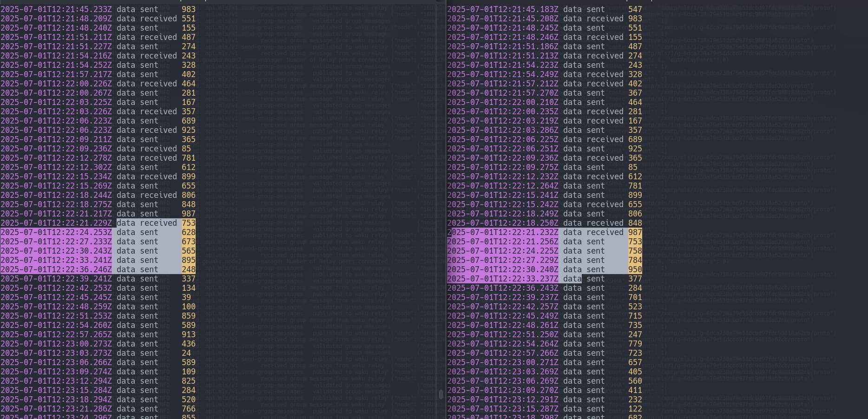868x419 pixels.
Task: Click the value 547 in right pane
Action: 635,9
